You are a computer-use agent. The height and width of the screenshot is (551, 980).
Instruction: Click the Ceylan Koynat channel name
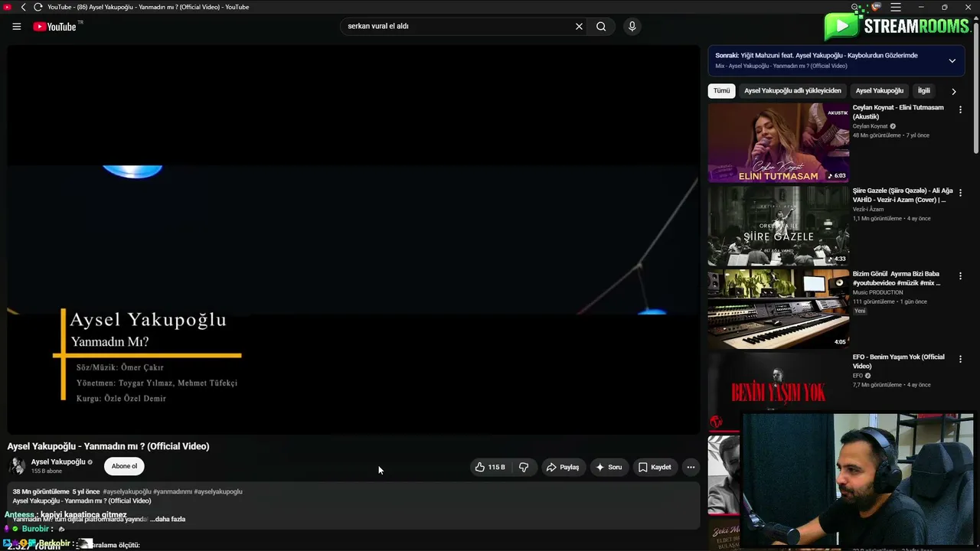pos(871,126)
